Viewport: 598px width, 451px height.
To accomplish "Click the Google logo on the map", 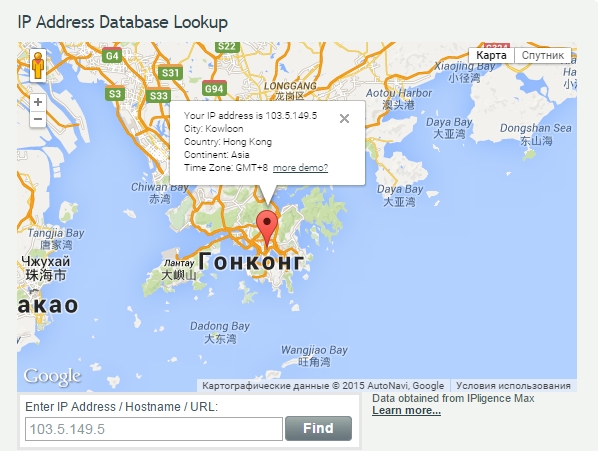I will [x=53, y=377].
